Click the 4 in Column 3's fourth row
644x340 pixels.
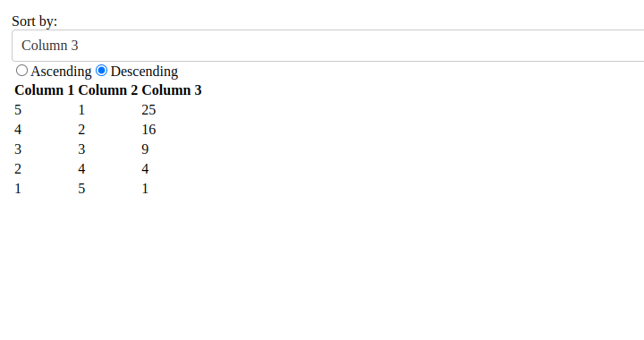click(x=145, y=169)
